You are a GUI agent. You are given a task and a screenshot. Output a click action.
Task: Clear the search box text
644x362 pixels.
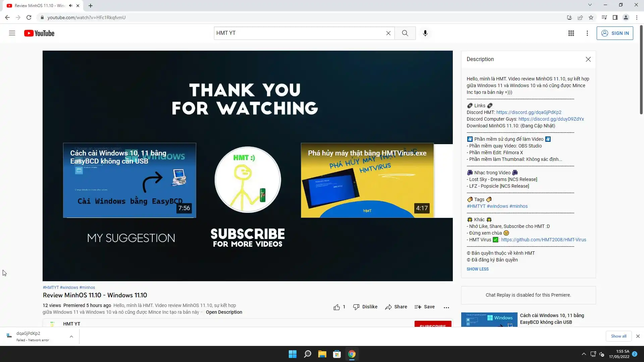click(388, 33)
